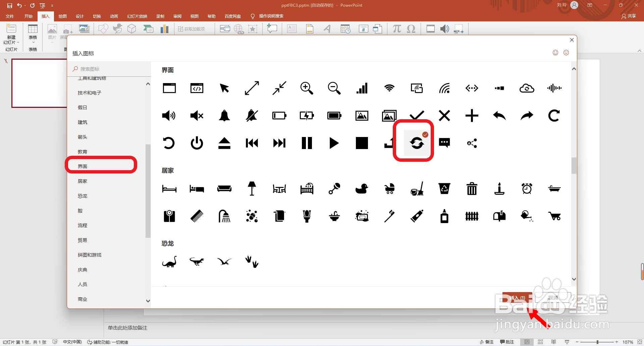Pick the alarm clock icon
This screenshot has height=346, width=644.
pyautogui.click(x=527, y=189)
